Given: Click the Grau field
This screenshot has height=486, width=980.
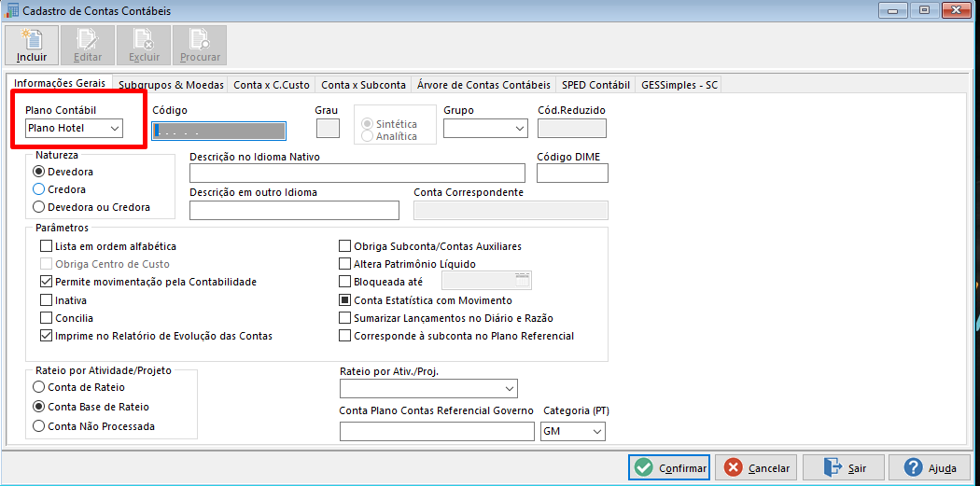Looking at the screenshot, I should click(329, 128).
